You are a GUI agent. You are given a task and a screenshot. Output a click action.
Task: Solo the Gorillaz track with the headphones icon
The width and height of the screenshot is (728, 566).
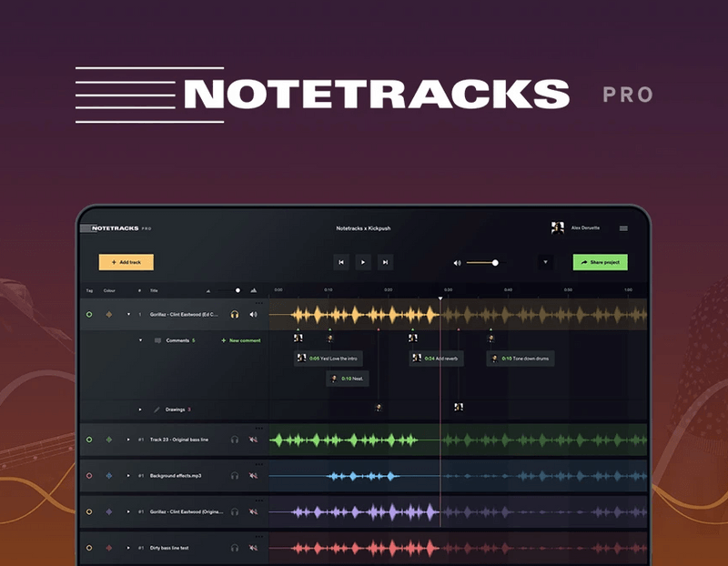coord(235,315)
